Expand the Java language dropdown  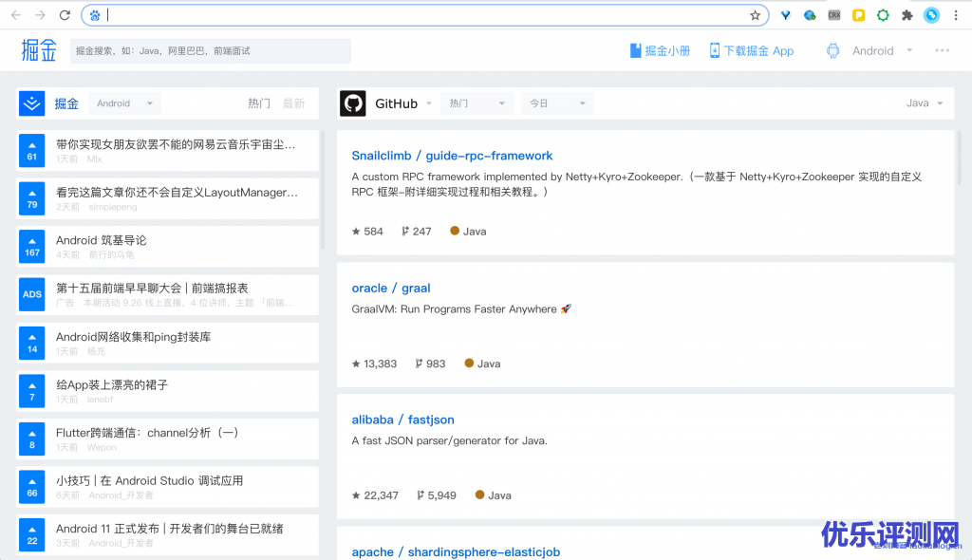coord(925,103)
